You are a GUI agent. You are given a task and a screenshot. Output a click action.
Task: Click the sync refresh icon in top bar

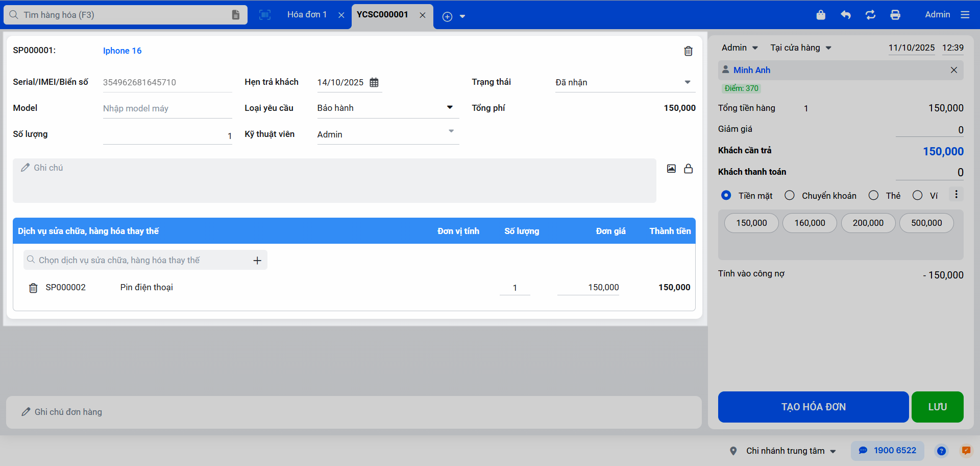click(870, 15)
